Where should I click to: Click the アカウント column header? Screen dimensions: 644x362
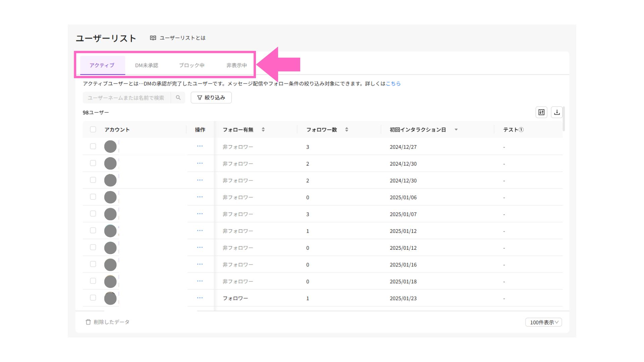click(117, 129)
